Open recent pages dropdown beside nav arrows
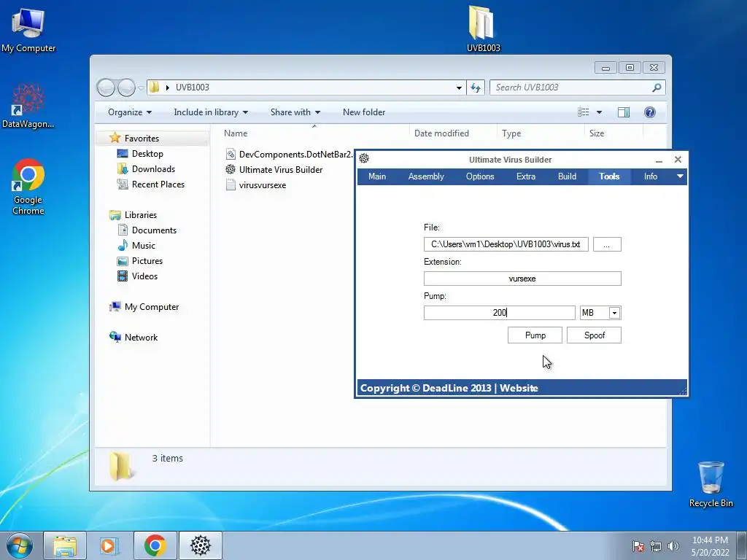 tap(141, 88)
